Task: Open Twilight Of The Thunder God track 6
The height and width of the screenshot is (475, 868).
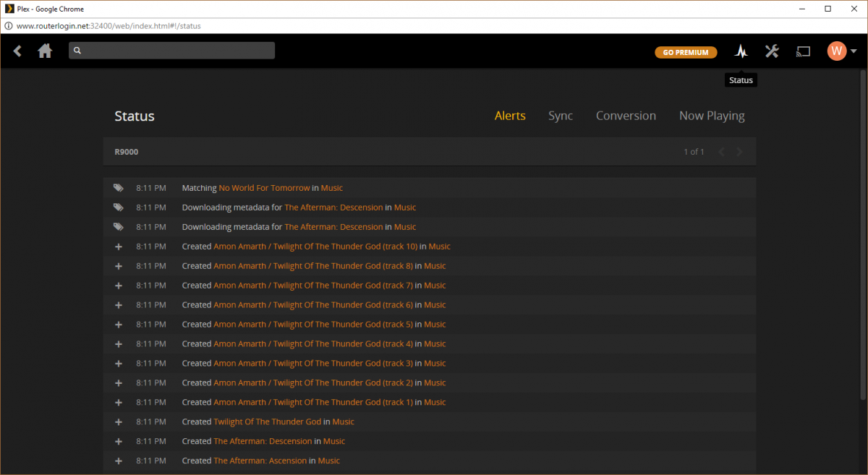Action: tap(313, 305)
